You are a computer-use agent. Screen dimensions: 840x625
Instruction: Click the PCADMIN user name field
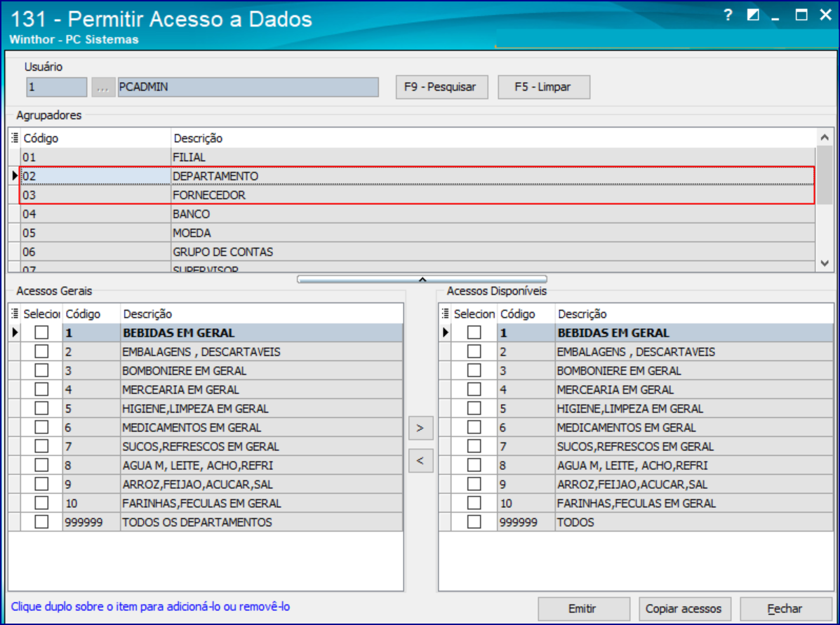tap(248, 87)
